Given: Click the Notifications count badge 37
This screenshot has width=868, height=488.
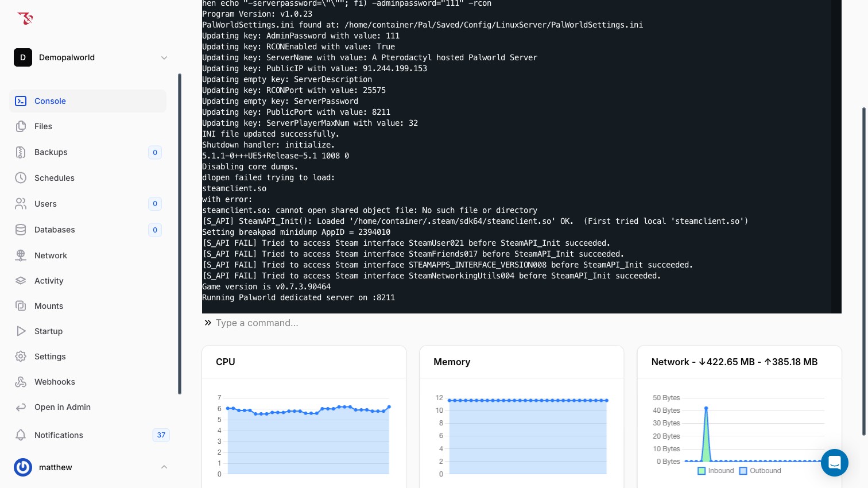Looking at the screenshot, I should [161, 435].
